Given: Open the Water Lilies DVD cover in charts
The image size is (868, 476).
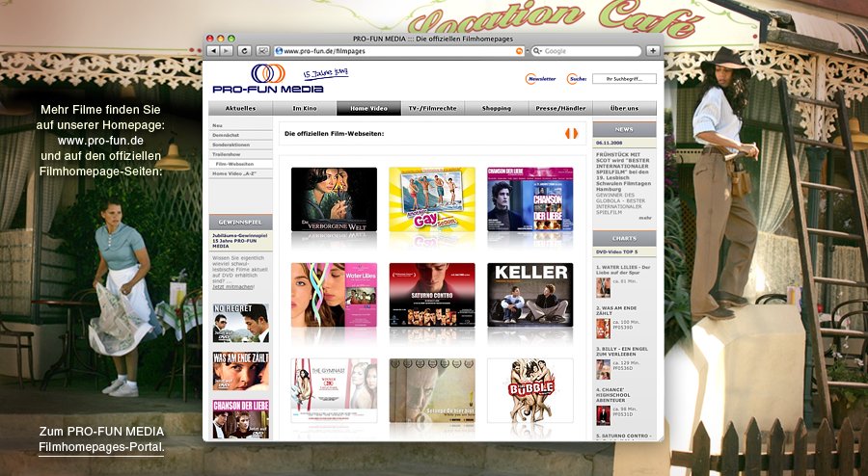Looking at the screenshot, I should tap(603, 287).
